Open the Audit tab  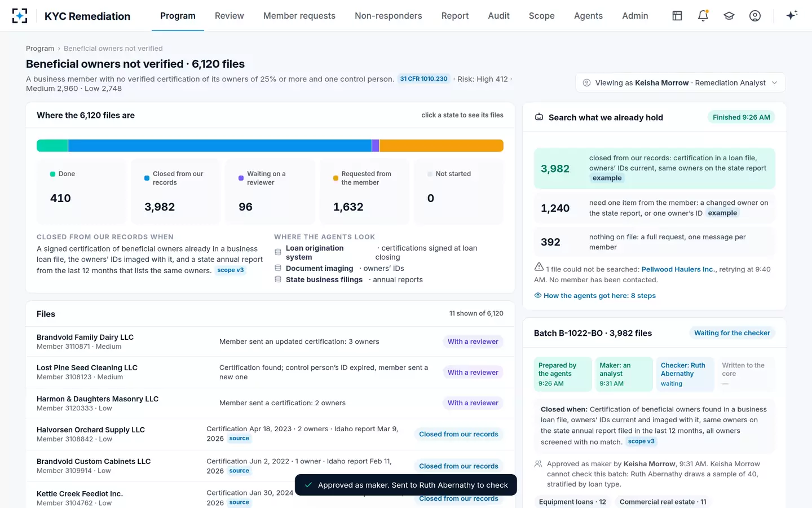tap(499, 16)
